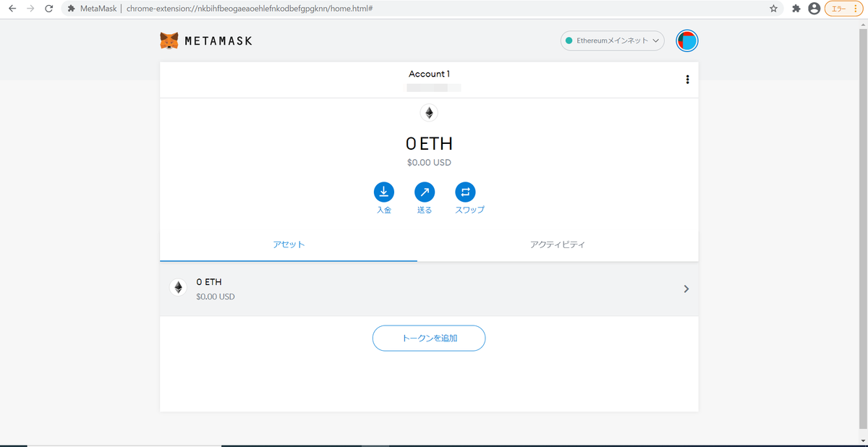The image size is (868, 447).
Task: Reload the page with the refresh icon
Action: [48, 9]
